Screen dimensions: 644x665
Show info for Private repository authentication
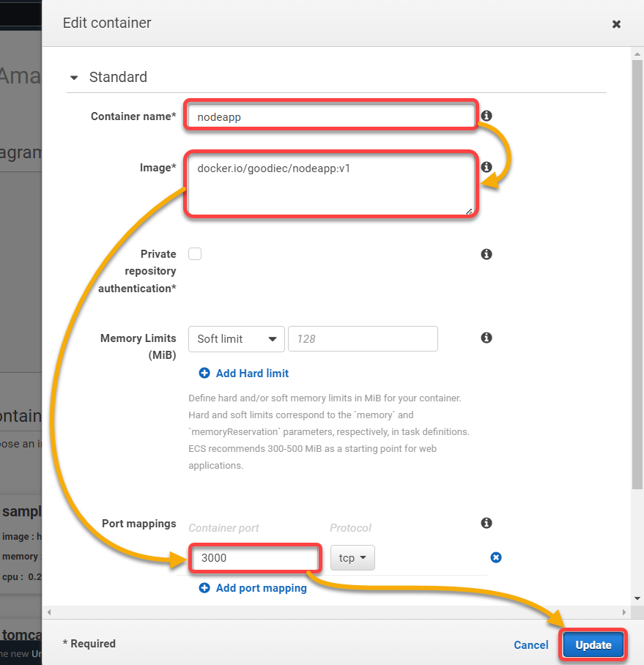click(486, 254)
